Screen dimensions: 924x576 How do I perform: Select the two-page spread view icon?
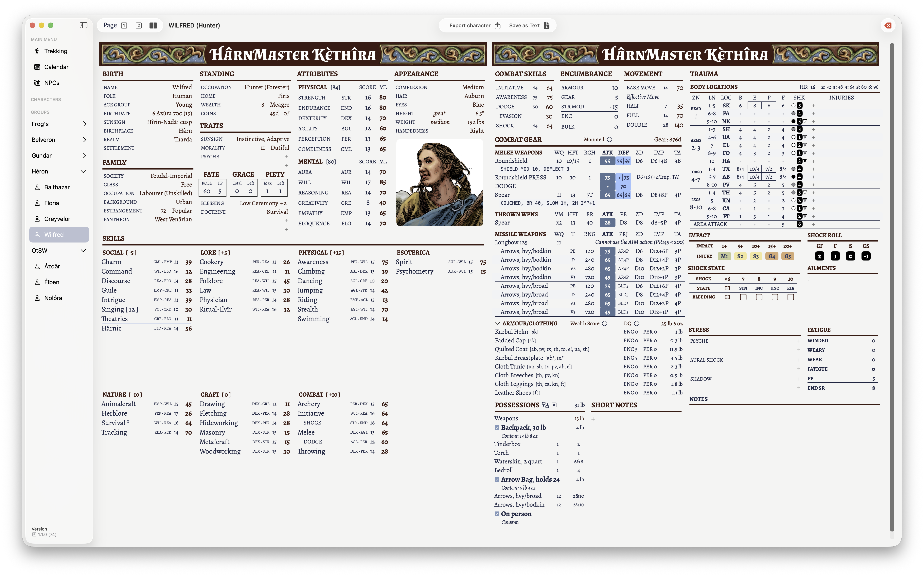153,25
